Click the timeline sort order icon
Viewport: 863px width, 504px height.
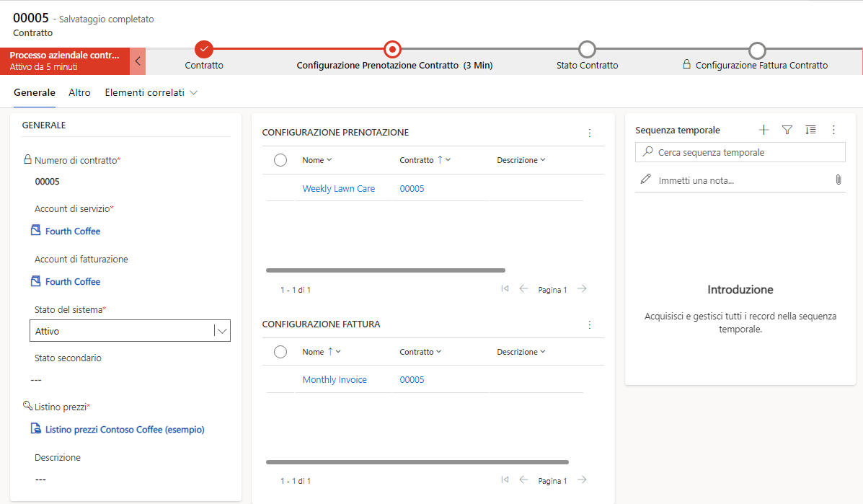pos(810,130)
